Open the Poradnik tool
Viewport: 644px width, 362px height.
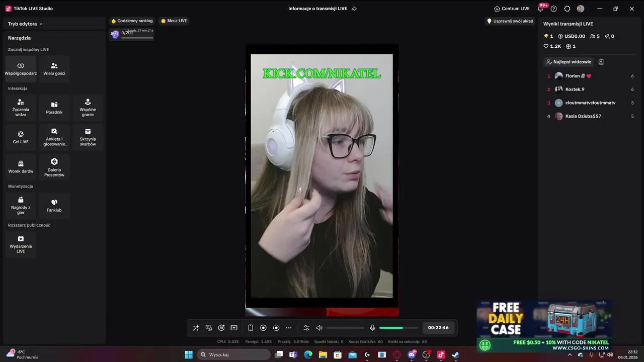54,108
